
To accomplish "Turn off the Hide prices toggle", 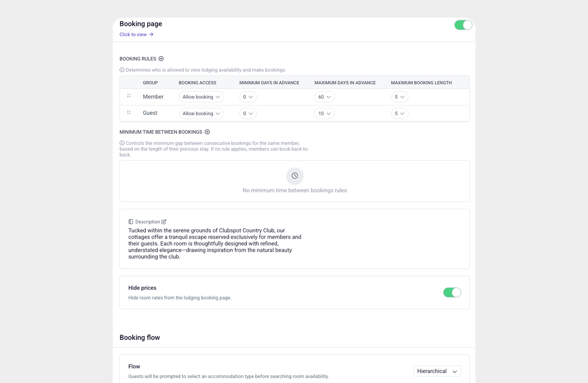I will [x=452, y=293].
